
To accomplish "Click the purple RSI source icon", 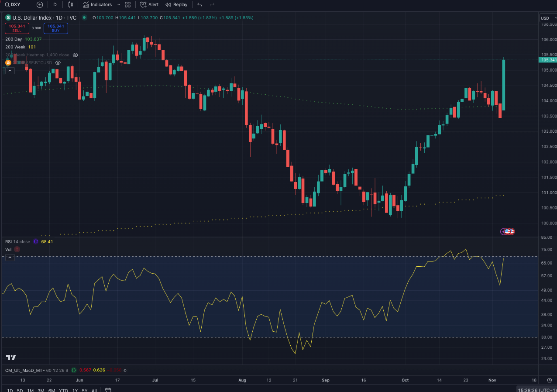I will click(x=36, y=241).
